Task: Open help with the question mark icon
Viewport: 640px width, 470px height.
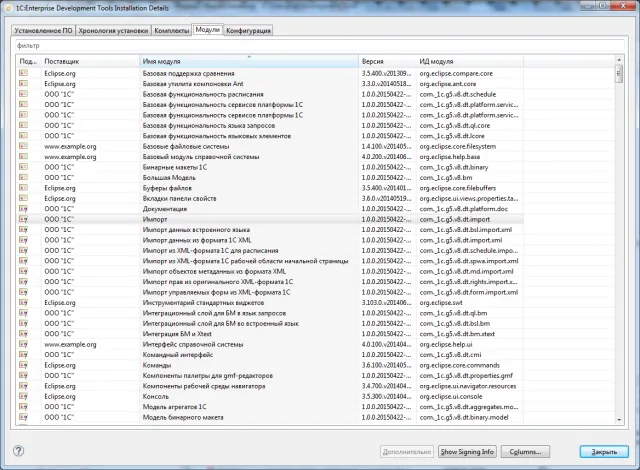Action: click(18, 451)
